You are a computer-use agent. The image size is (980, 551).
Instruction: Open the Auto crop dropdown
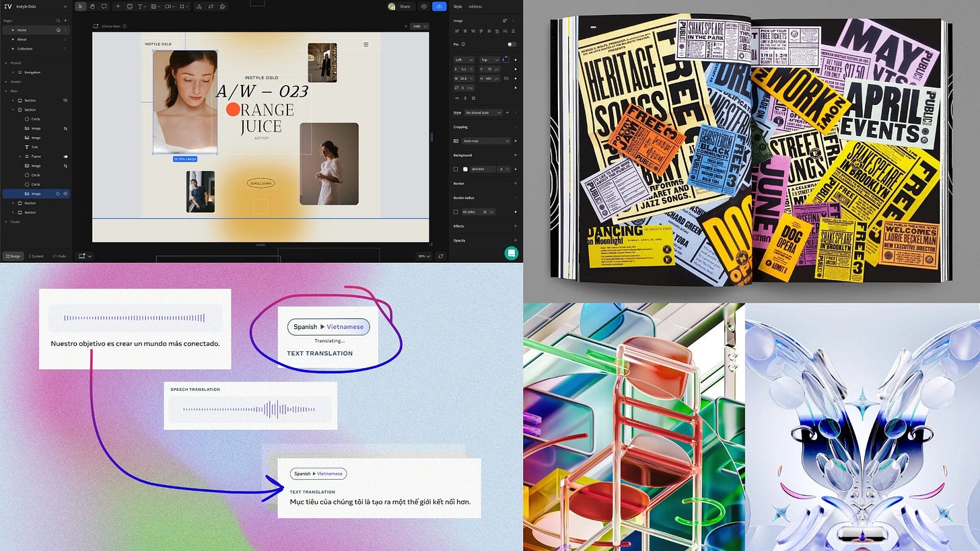[487, 141]
